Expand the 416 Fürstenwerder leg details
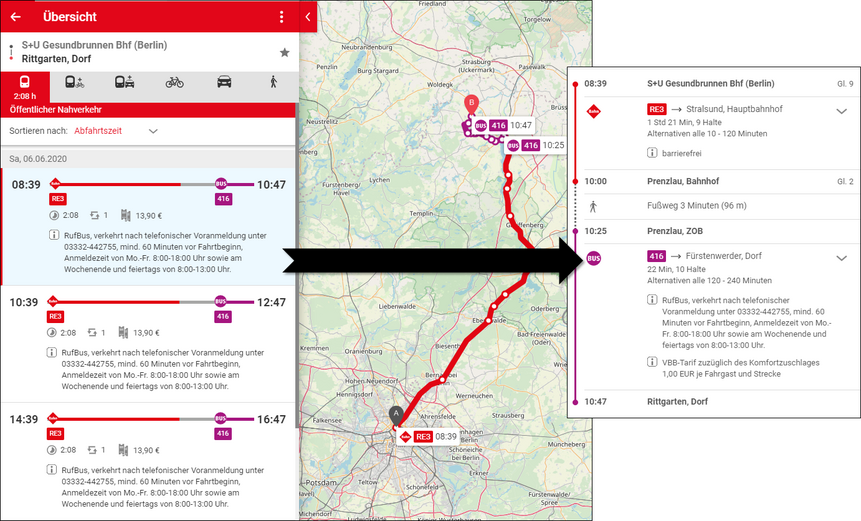The width and height of the screenshot is (861, 521). [x=841, y=258]
